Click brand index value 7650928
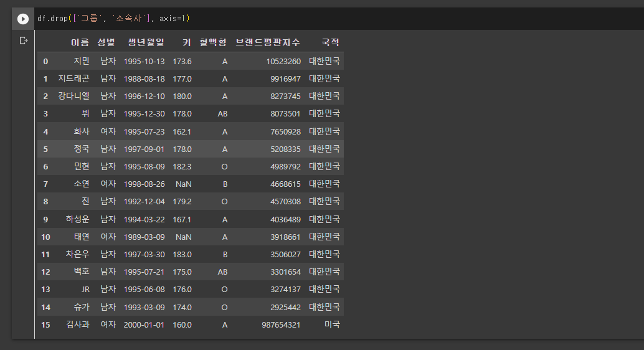 285,131
